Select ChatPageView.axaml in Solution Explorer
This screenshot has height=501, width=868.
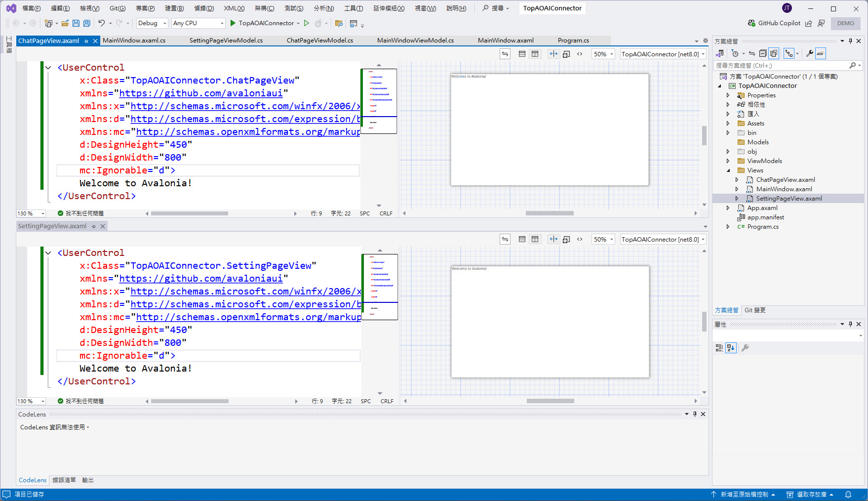pyautogui.click(x=786, y=180)
